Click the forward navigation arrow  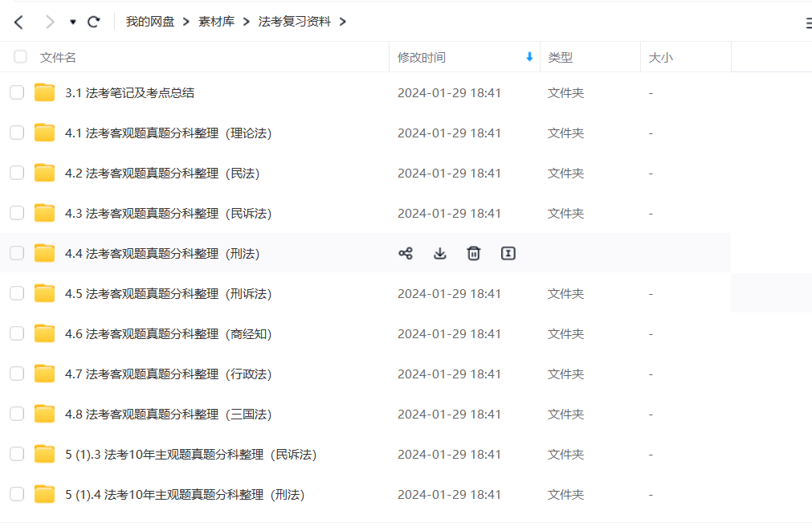tap(50, 22)
